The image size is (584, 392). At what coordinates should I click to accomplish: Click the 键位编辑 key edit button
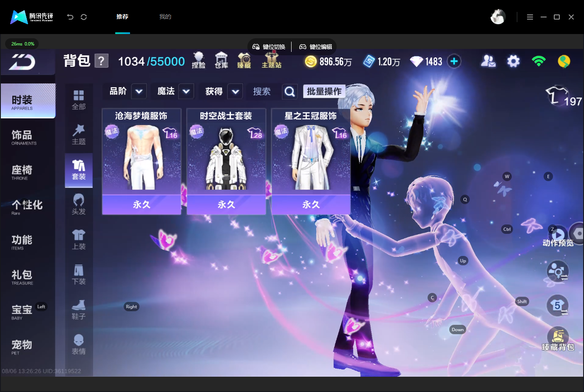(316, 47)
